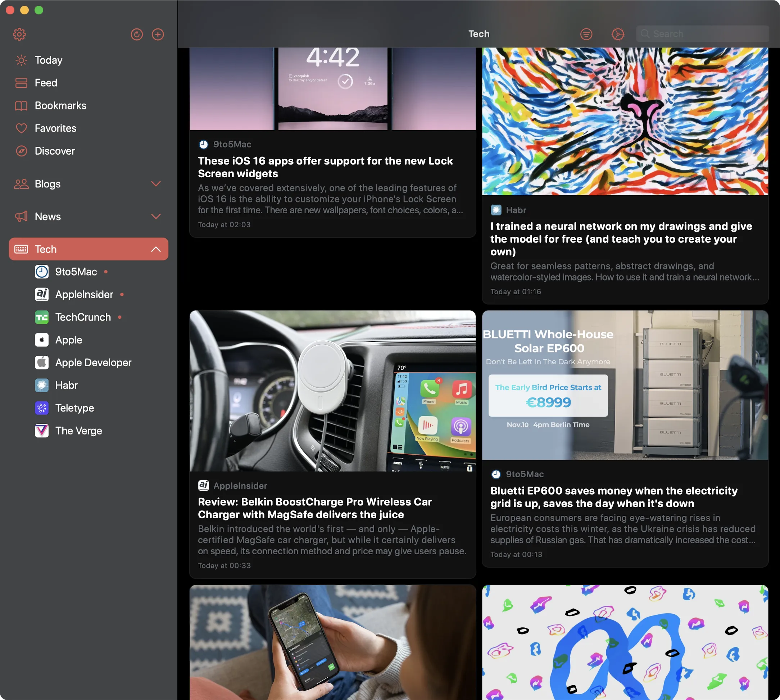This screenshot has width=780, height=700.
Task: Open the iOS 16 Lock Screen widgets article
Action: (x=325, y=167)
